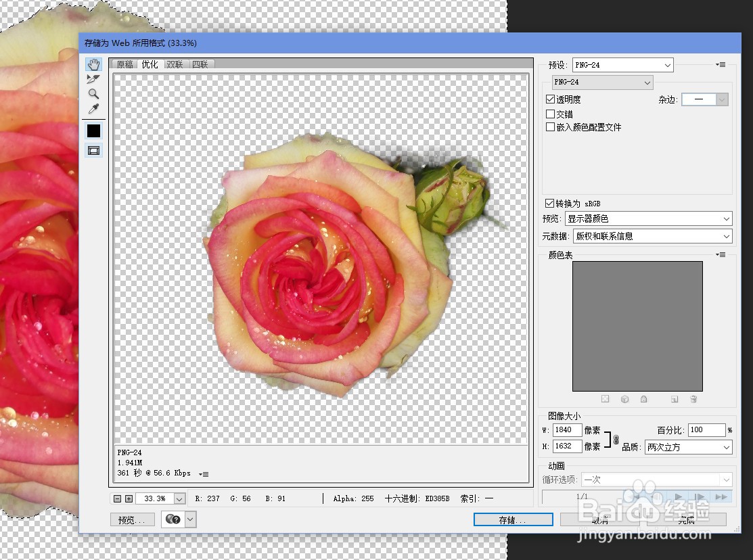Click the zoom out minus icon

117,499
